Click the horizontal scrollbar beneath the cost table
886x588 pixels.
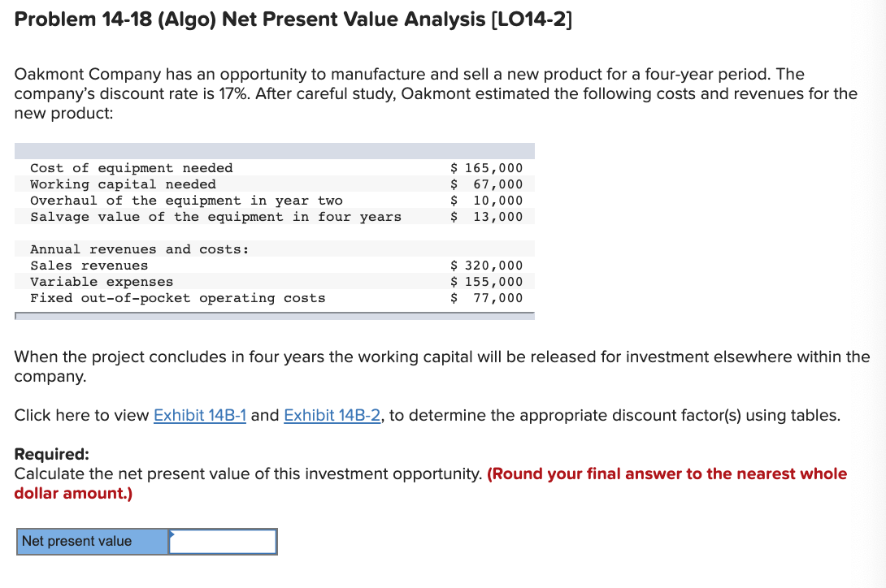(272, 317)
